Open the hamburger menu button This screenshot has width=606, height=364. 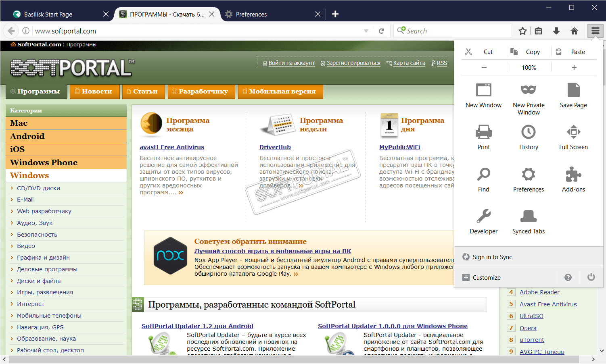pyautogui.click(x=596, y=31)
